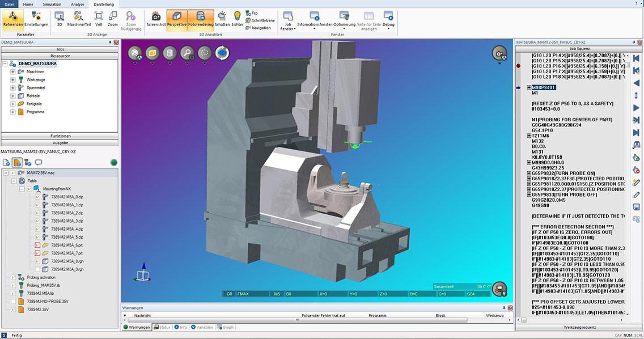Click the Funktionen panel header
The width and height of the screenshot is (644, 339).
[x=60, y=136]
